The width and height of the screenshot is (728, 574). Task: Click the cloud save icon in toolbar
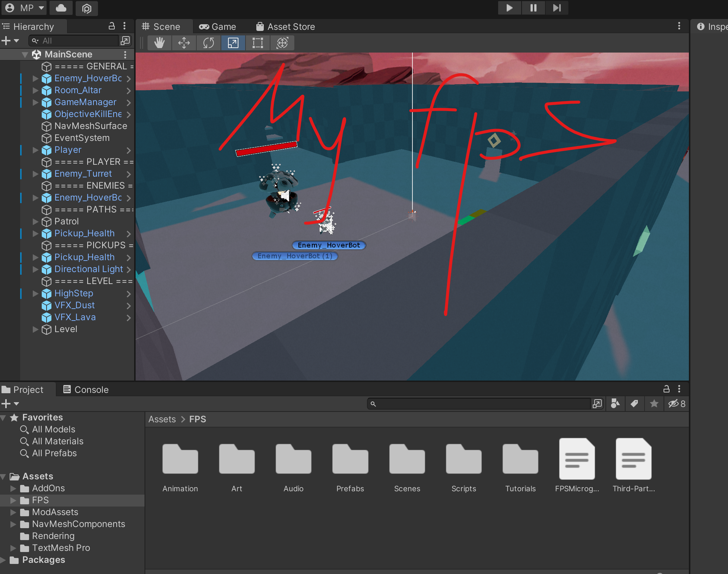61,8
